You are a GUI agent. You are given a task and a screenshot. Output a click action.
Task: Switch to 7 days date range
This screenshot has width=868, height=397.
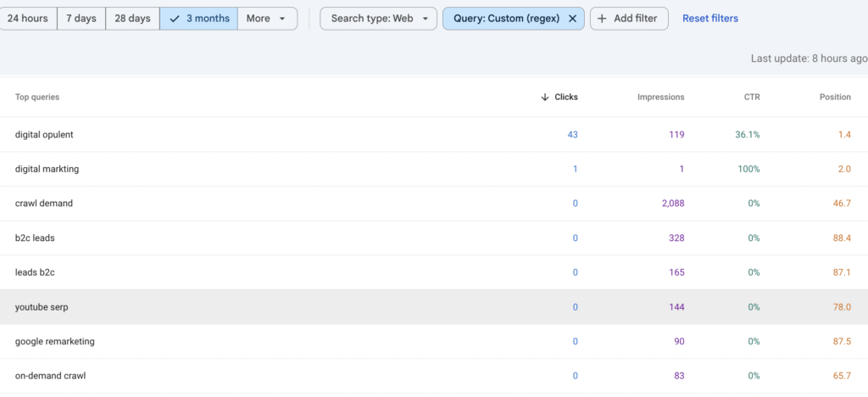81,19
